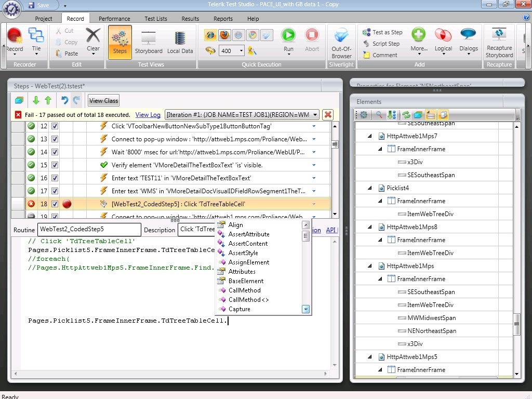Click the Routine name input field

click(x=89, y=229)
